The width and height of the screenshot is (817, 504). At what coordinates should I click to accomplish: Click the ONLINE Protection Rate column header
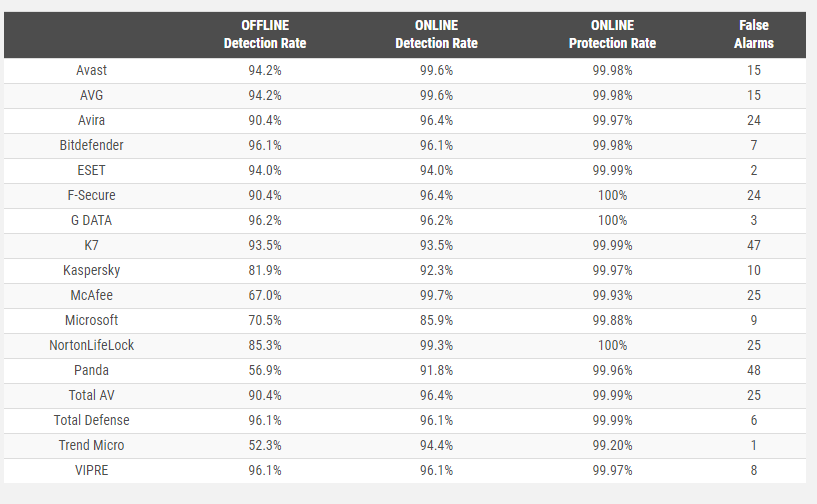pos(612,35)
